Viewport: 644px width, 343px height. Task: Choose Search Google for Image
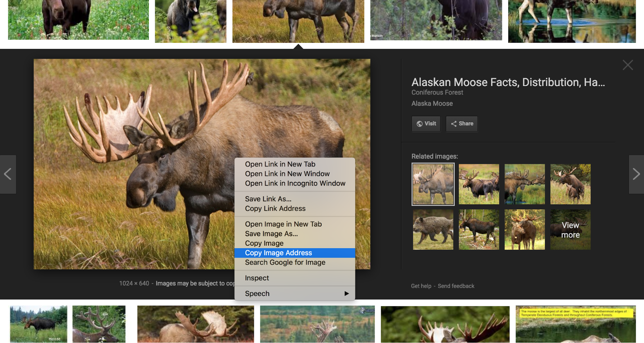click(285, 262)
